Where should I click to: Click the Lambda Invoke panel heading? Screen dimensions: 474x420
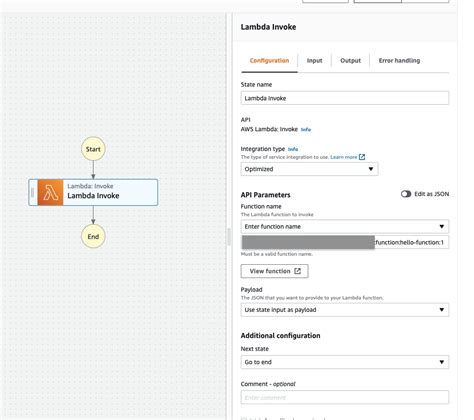(x=268, y=27)
